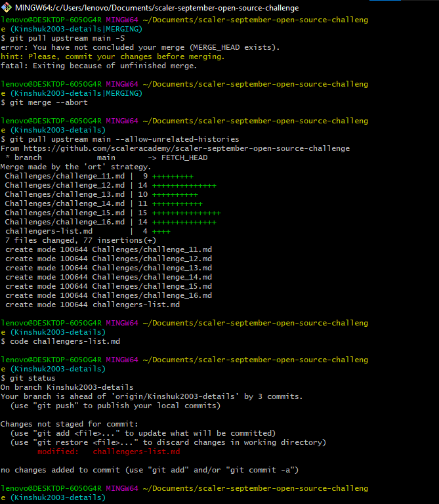439x504 pixels.
Task: Select the challenge_16.md diffstat row with 14
Action: click(x=110, y=222)
